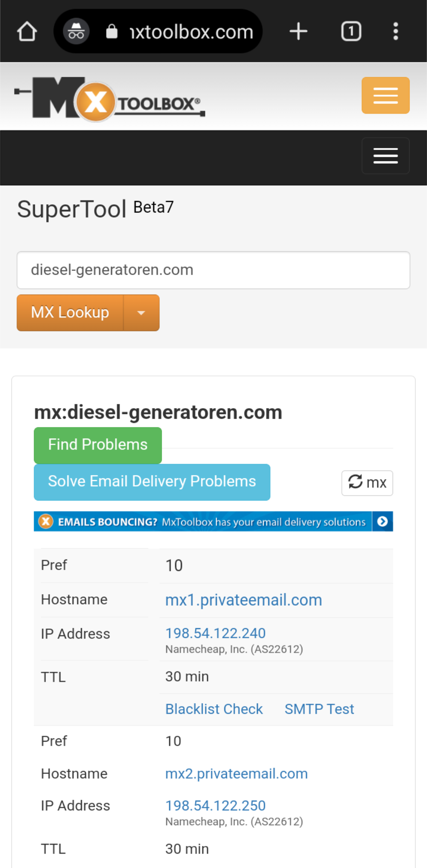Expand the MX Lookup dropdown arrow
The width and height of the screenshot is (427, 868).
pyautogui.click(x=141, y=312)
